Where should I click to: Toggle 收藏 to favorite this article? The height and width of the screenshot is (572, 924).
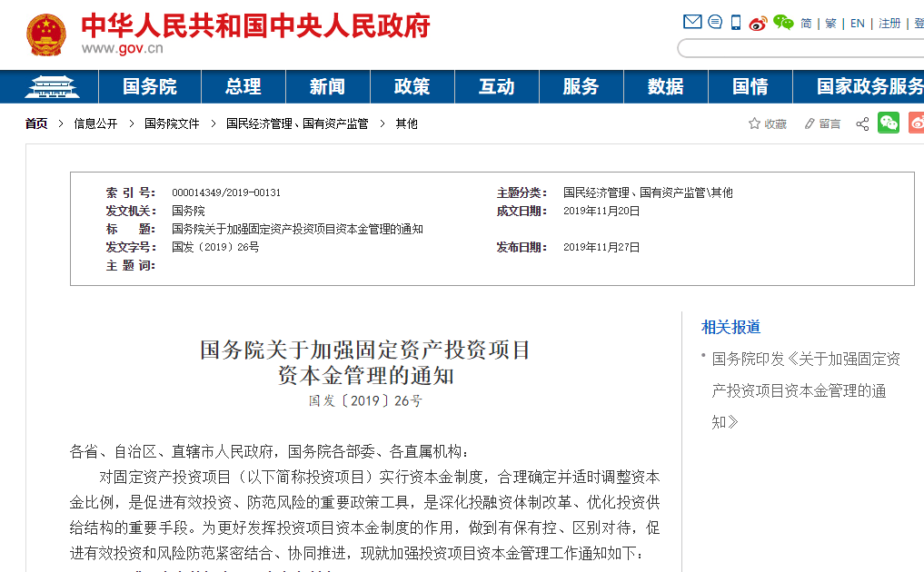766,123
